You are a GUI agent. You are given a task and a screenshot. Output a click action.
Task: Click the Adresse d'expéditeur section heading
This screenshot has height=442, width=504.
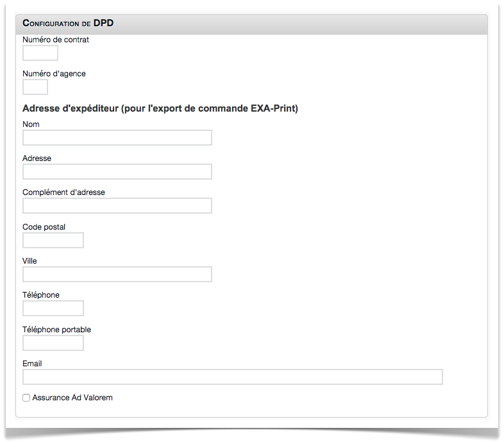click(160, 108)
